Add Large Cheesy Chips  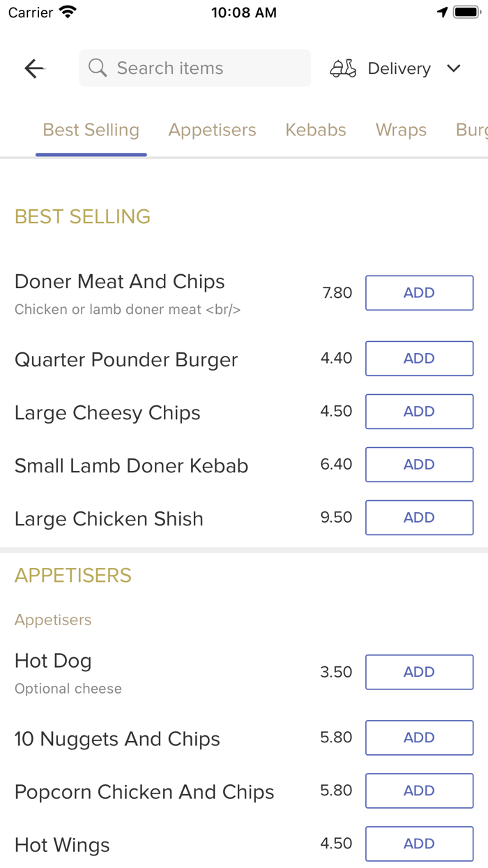coord(419,412)
